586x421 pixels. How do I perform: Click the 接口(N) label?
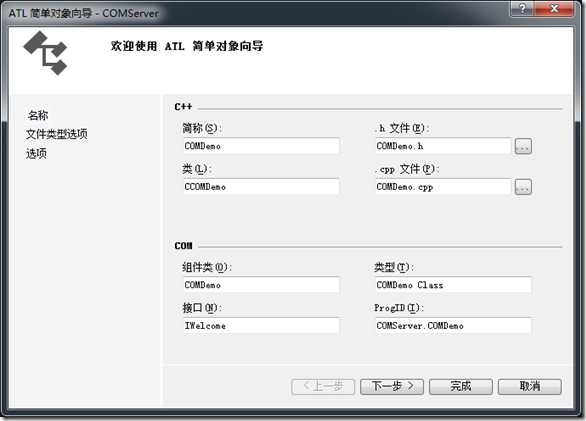coord(202,308)
